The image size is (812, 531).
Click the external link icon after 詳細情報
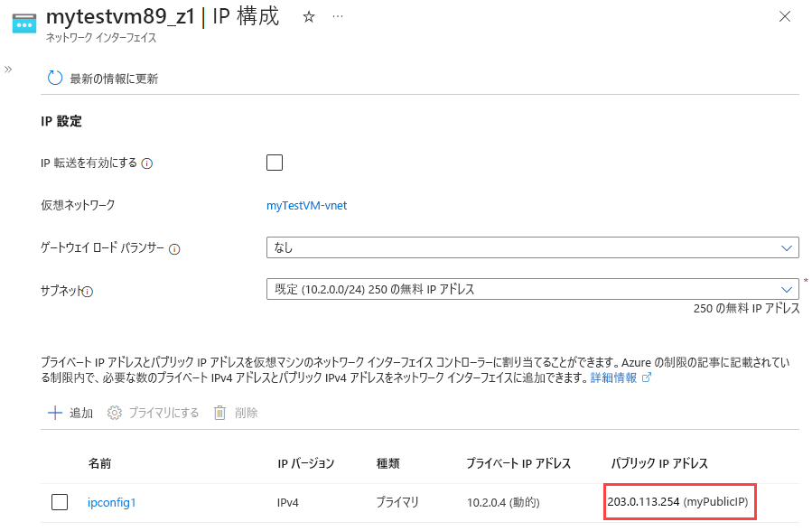pyautogui.click(x=647, y=377)
